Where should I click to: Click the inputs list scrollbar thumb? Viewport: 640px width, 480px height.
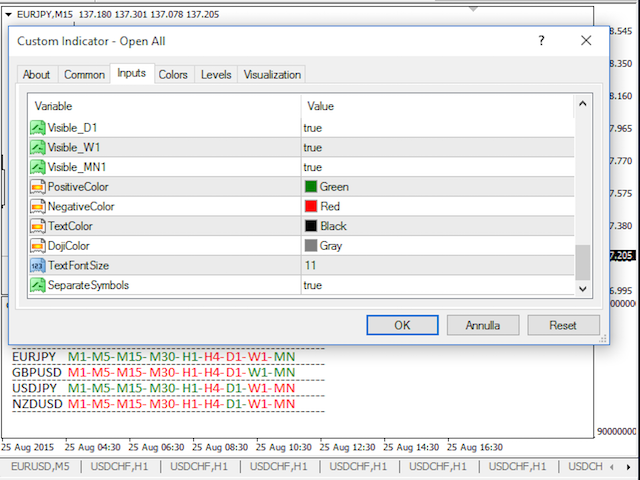coord(583,262)
